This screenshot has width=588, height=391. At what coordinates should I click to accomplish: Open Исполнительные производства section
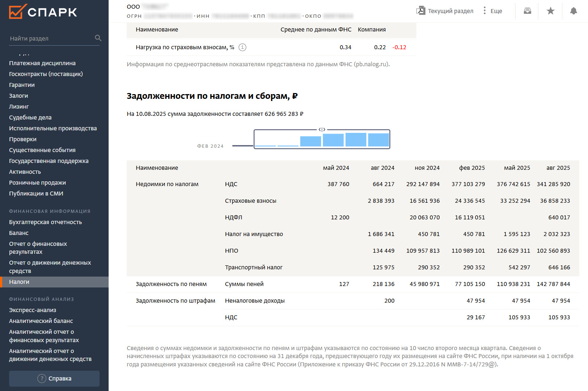click(53, 128)
